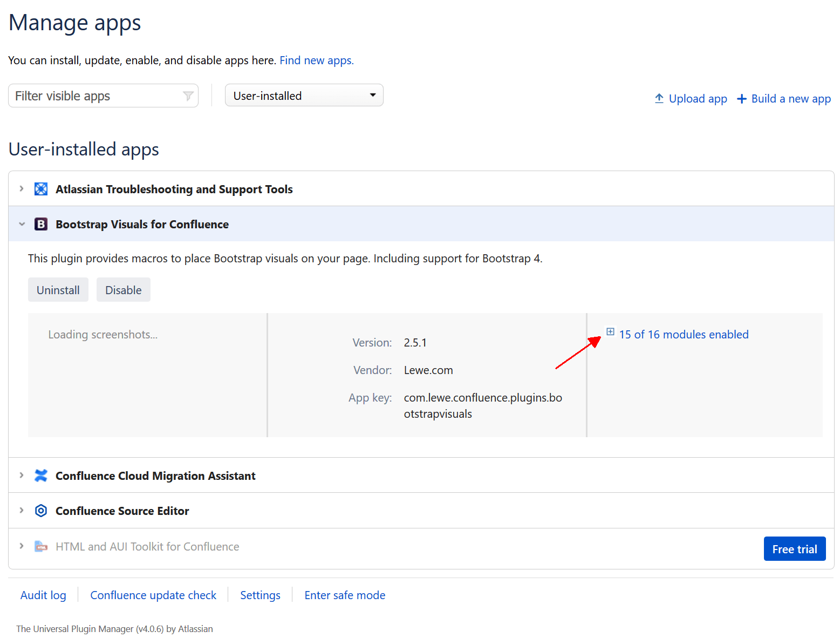Click the Confluence Cloud Migration Assistant icon
The image size is (840, 638).
click(41, 476)
